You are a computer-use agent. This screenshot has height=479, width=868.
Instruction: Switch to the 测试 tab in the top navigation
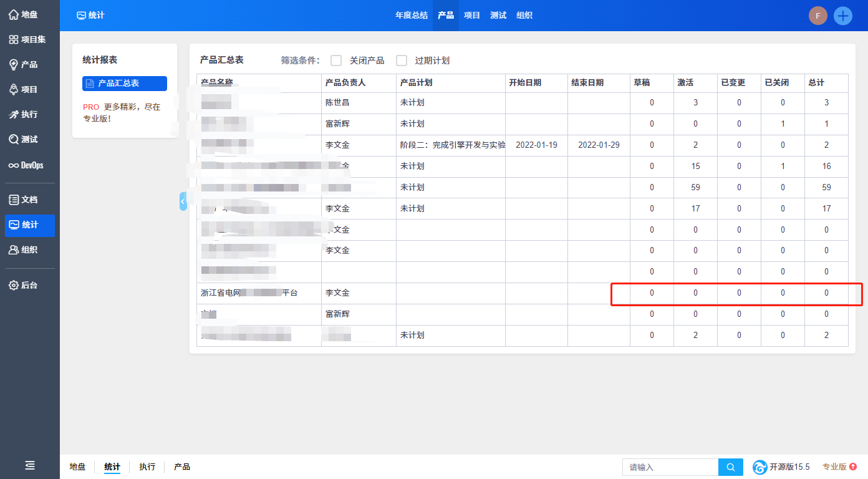click(498, 16)
